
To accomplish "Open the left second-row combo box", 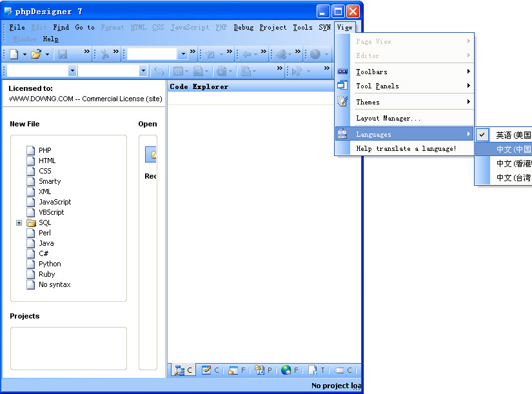I will (x=72, y=71).
